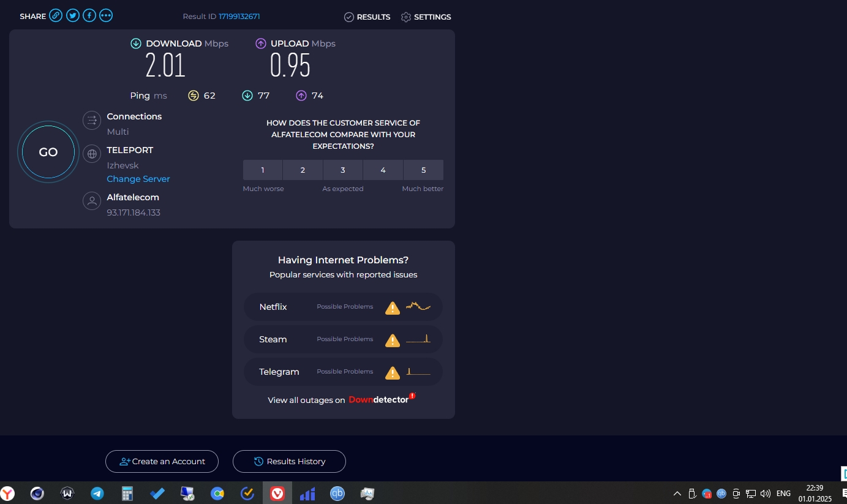The image size is (847, 504).
Task: Open the SETTINGS tab
Action: [426, 17]
